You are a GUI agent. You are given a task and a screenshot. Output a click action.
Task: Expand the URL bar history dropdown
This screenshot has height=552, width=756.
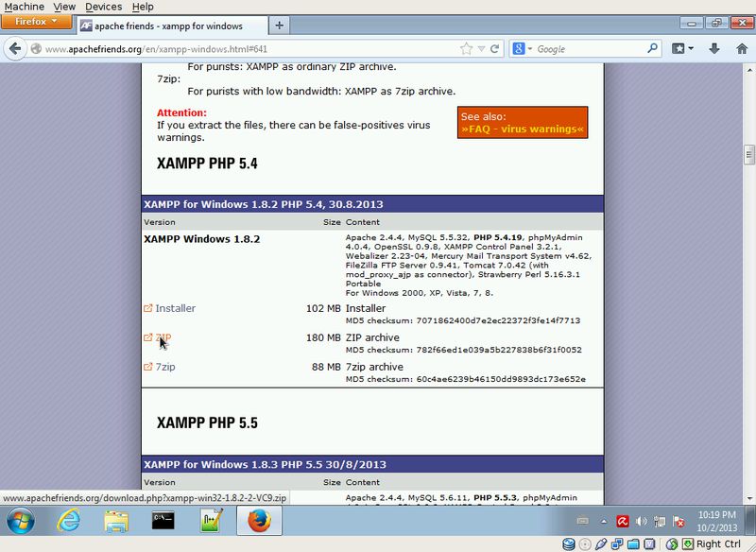[x=482, y=48]
